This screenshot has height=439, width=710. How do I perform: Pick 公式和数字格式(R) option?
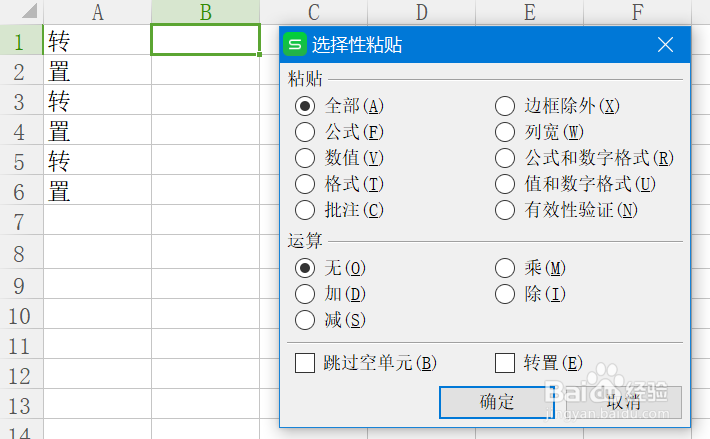coord(505,158)
